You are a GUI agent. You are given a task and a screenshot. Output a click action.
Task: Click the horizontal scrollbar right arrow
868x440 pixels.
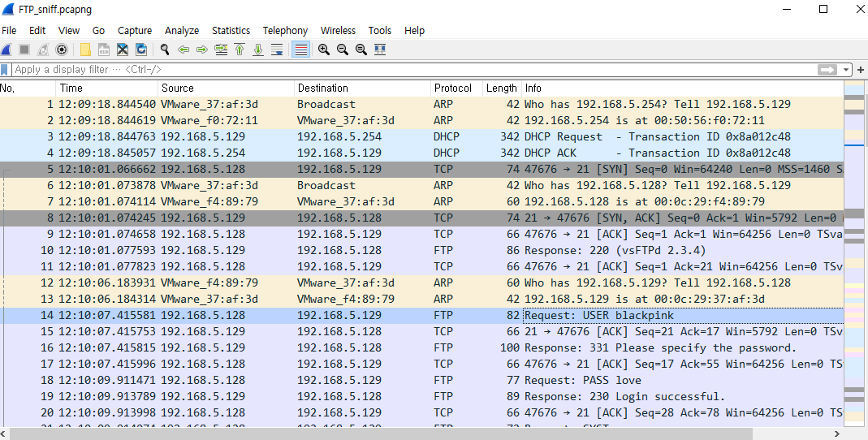pos(837,434)
